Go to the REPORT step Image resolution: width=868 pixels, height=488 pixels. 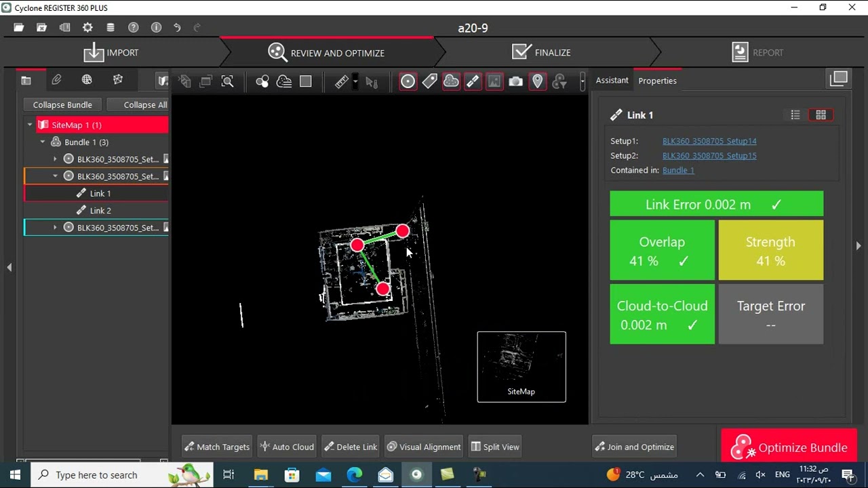coord(757,52)
